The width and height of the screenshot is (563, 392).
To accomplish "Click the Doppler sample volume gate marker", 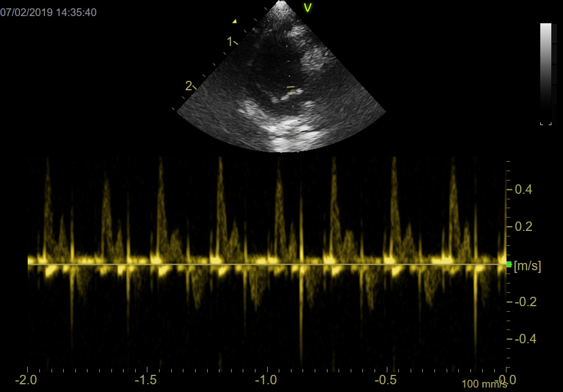I will point(291,90).
